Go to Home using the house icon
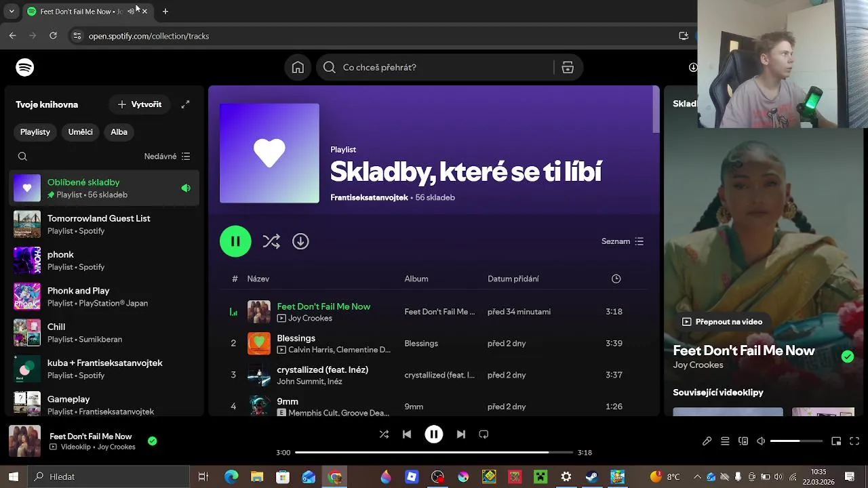This screenshot has height=488, width=868. [298, 67]
